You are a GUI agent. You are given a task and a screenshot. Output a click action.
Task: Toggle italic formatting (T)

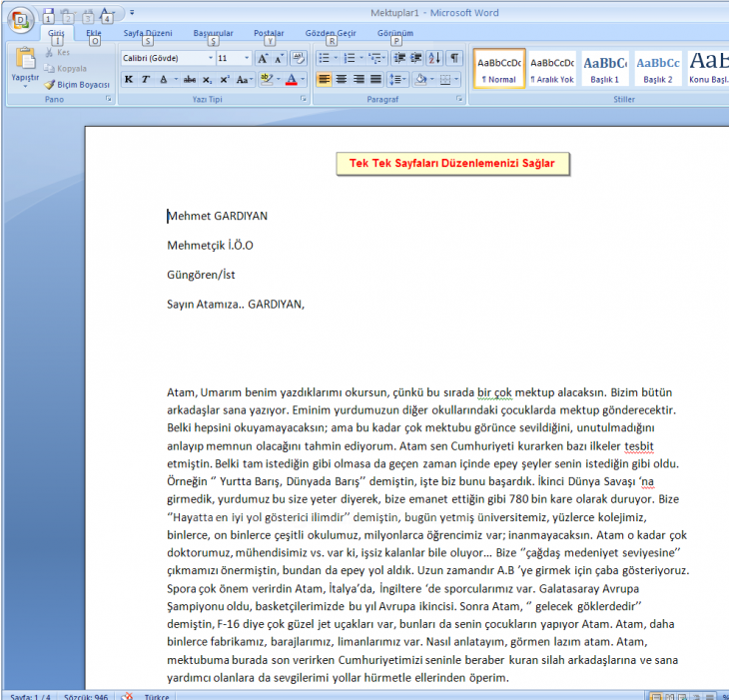(146, 79)
